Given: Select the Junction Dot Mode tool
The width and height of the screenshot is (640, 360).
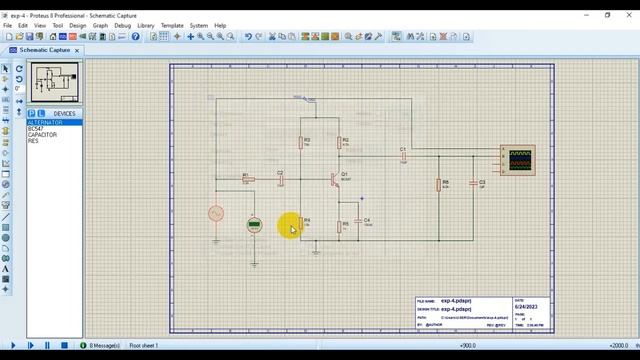Looking at the screenshot, I should pos(5,89).
